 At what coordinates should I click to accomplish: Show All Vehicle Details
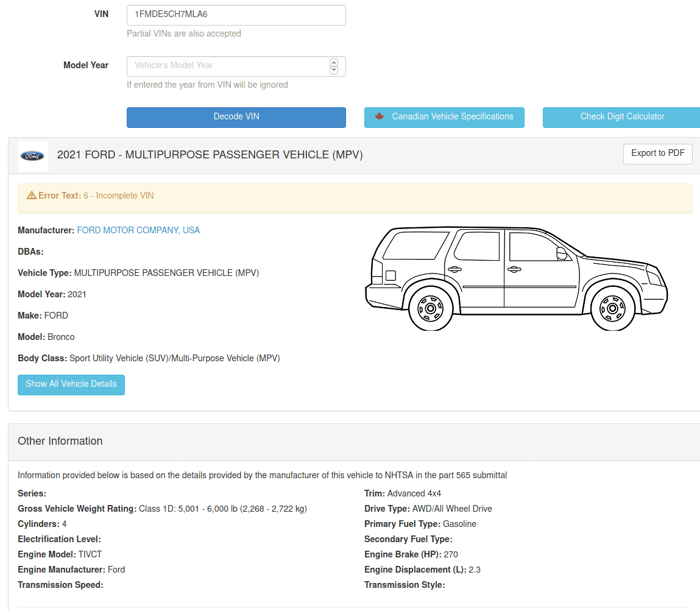pos(71,385)
